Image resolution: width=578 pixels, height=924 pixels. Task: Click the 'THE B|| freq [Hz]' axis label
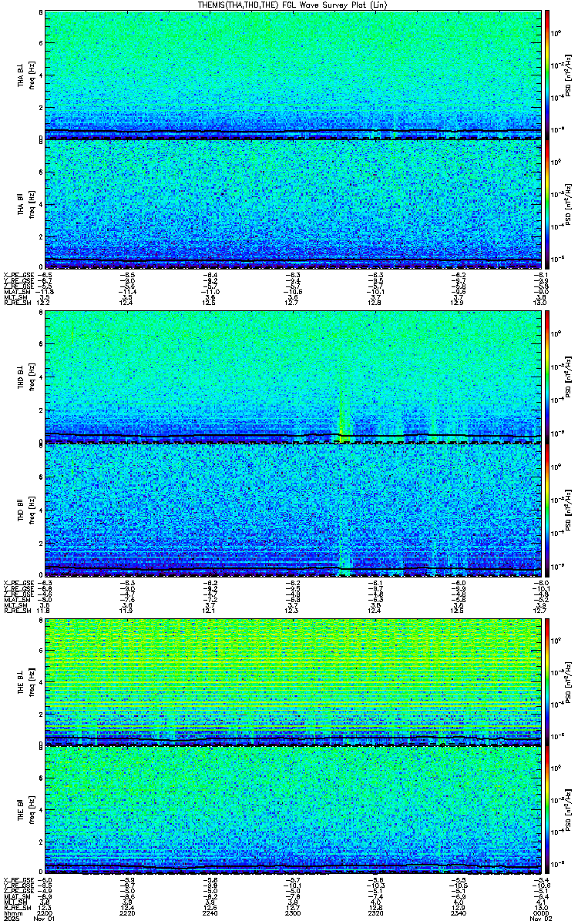[26, 810]
